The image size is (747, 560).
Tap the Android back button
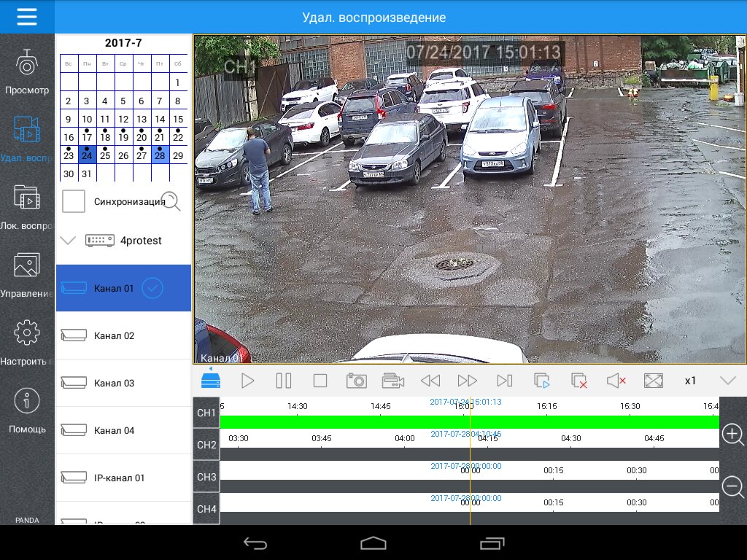255,542
